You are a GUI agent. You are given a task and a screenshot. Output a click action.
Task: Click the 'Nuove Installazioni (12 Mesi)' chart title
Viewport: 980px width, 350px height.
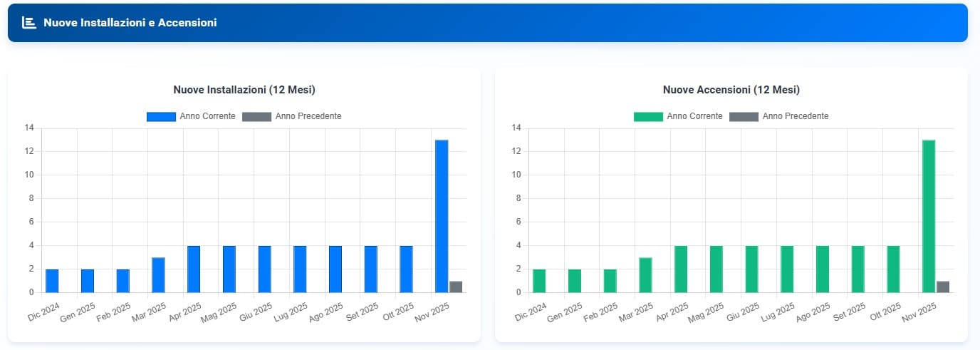tap(244, 90)
